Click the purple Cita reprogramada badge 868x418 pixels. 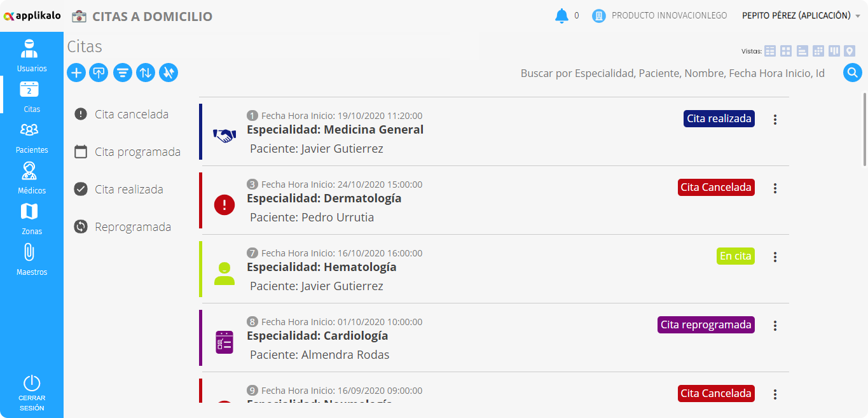coord(706,325)
